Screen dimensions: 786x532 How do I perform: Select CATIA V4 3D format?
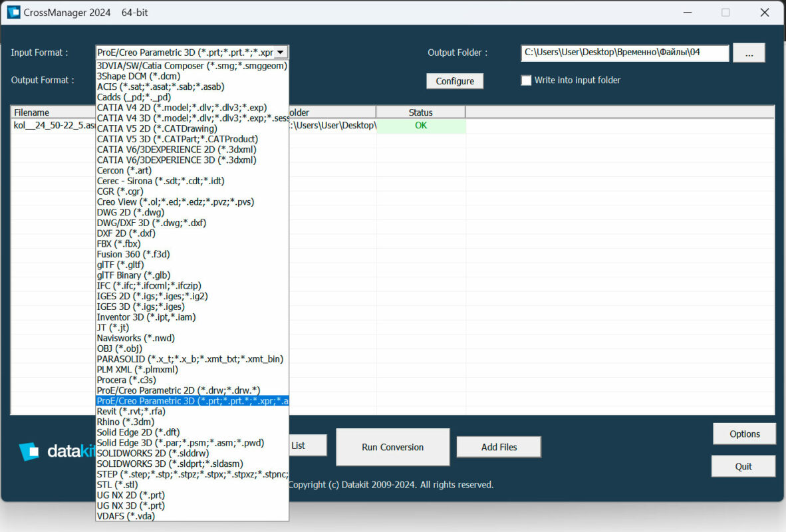coord(192,118)
